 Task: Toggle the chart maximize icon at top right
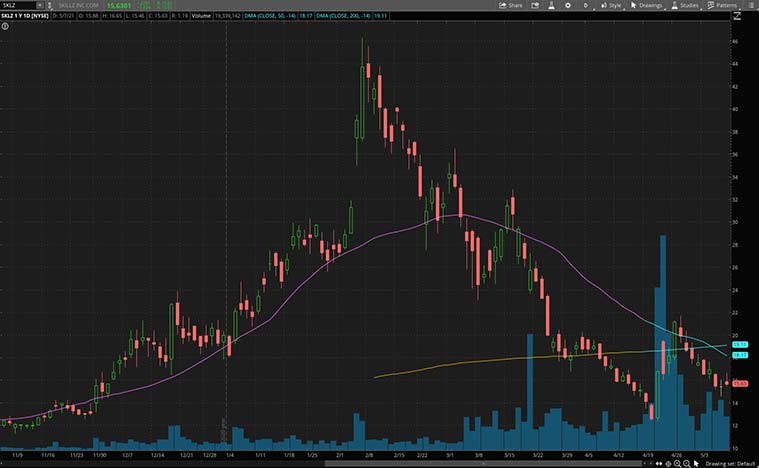738,17
